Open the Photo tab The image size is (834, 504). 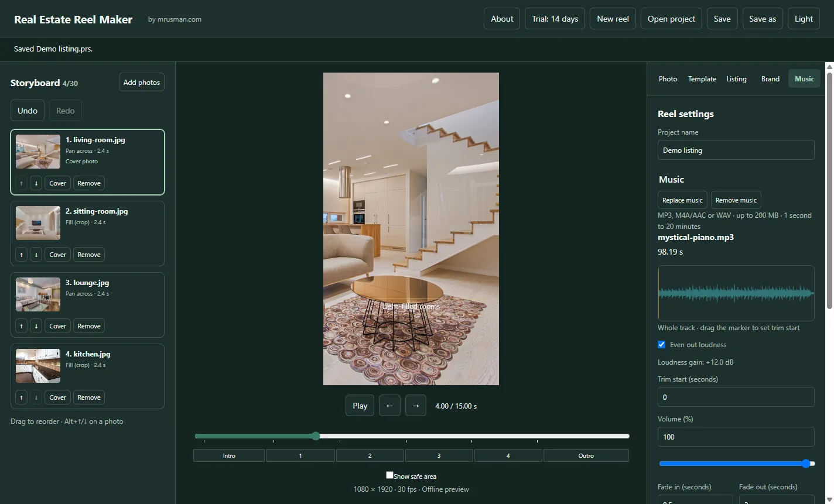point(668,79)
